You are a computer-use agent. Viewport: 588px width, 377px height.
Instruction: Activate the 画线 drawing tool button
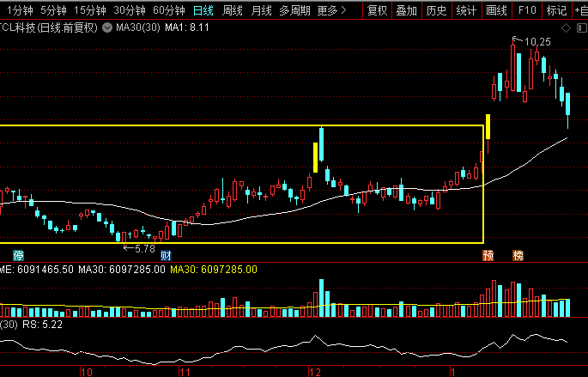(x=496, y=10)
